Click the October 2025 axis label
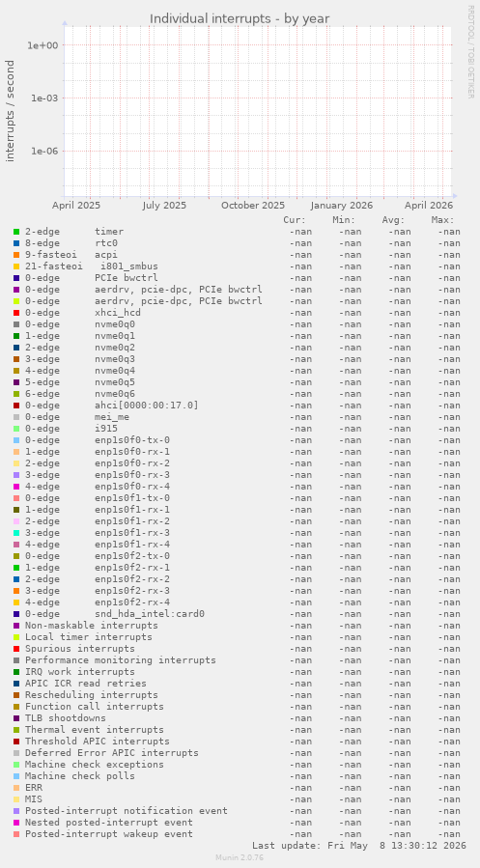480x868 pixels. coord(254,206)
